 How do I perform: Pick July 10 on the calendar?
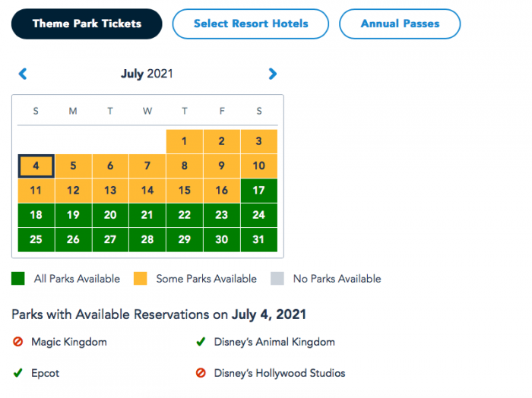(x=259, y=166)
